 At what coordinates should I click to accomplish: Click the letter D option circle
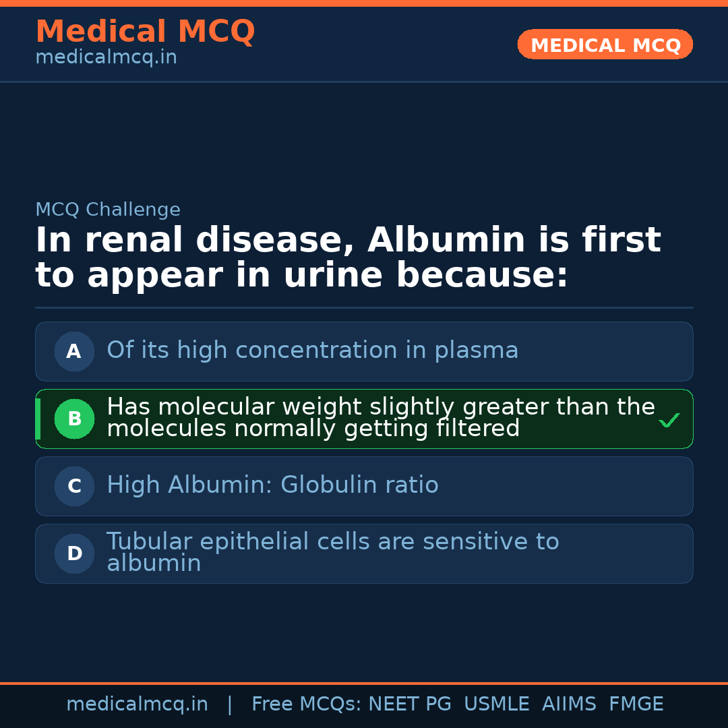click(74, 553)
